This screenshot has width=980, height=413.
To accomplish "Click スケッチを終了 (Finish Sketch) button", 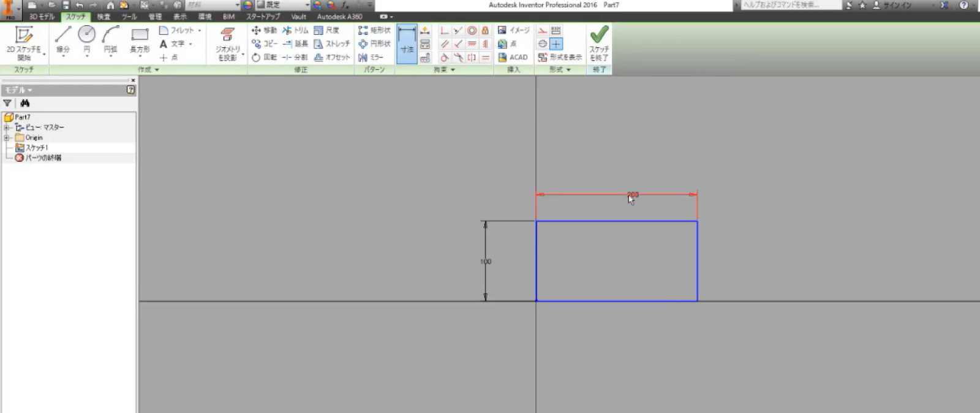I will click(599, 43).
